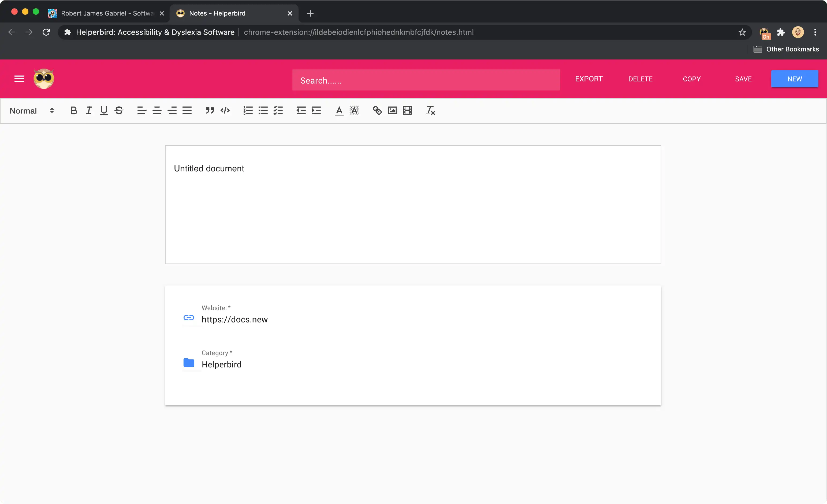This screenshot has height=504, width=827.
Task: Bookmark this page with the star
Action: 742,32
